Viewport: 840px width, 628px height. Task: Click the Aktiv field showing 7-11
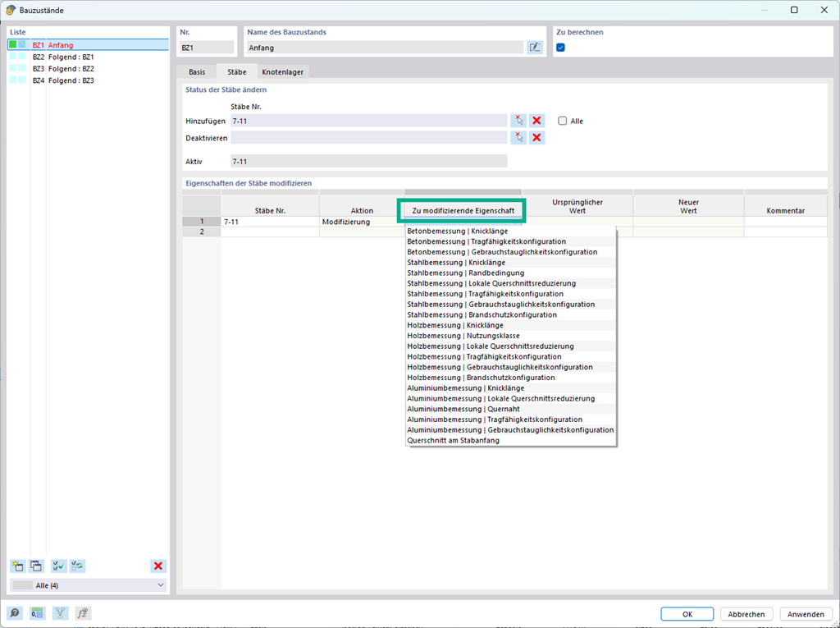coord(368,162)
